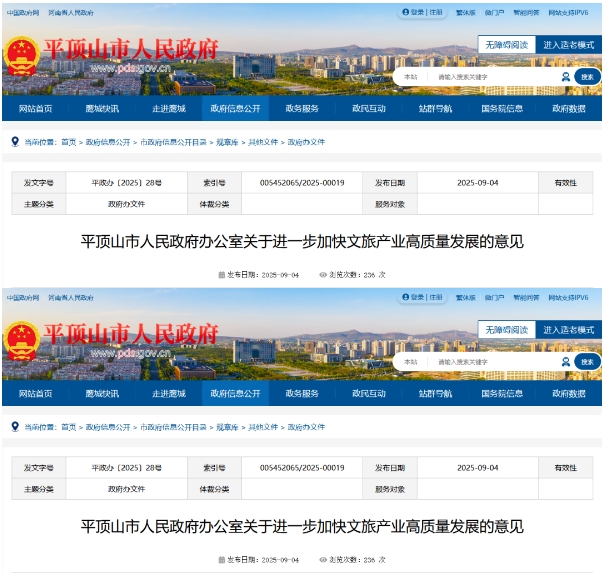Click the national emblem logo in the upper header
The image size is (606, 576).
point(22,58)
